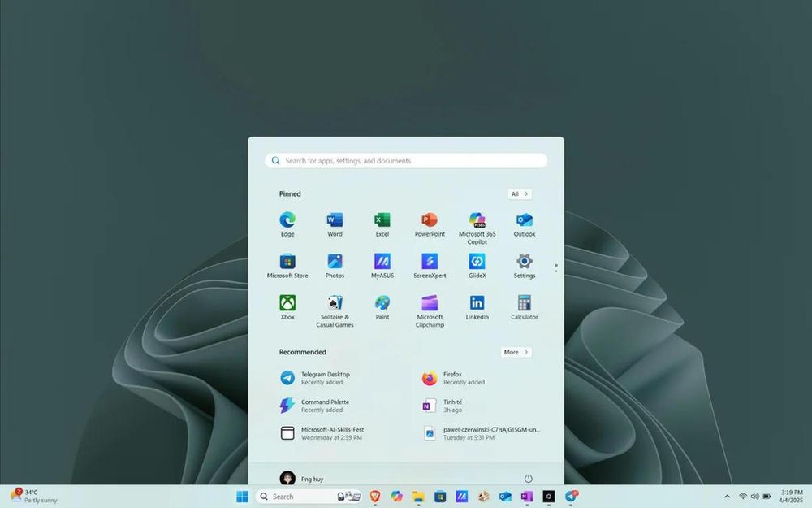
Task: Launch MyASUS from the pinned grid
Action: 382,266
